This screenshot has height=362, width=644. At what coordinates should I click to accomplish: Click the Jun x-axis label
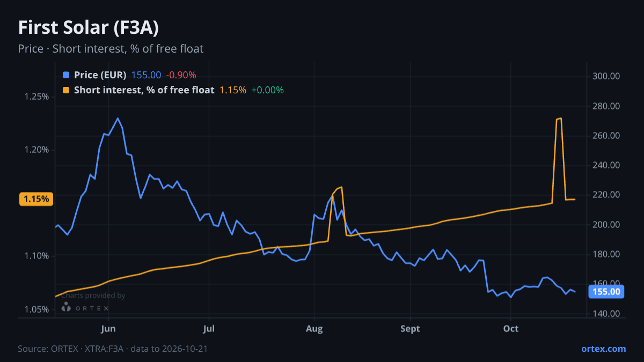[x=108, y=329]
